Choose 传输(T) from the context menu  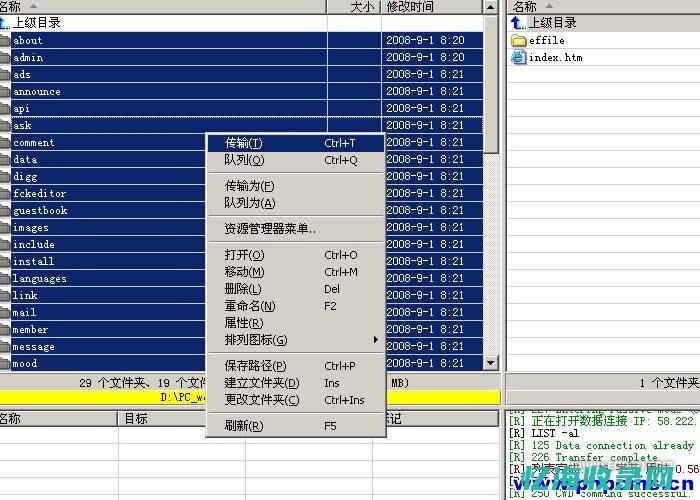[295, 143]
